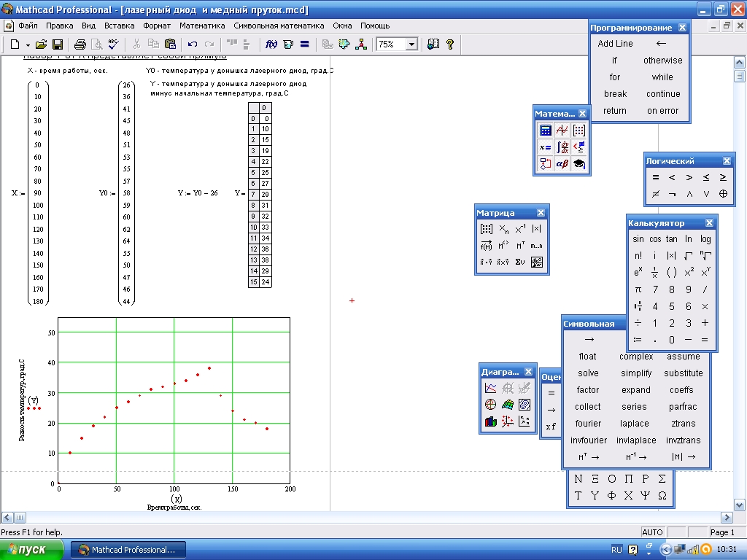Viewport: 747px width, 560px height.
Task: Open the Resource Center book icon
Action: 433,44
